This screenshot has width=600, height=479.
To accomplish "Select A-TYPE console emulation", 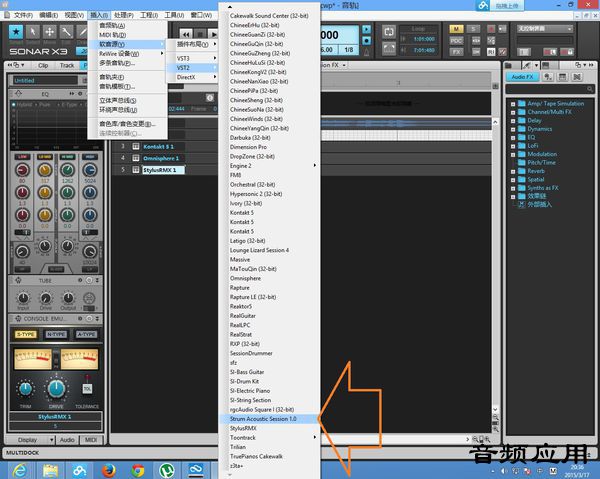I will pos(86,334).
